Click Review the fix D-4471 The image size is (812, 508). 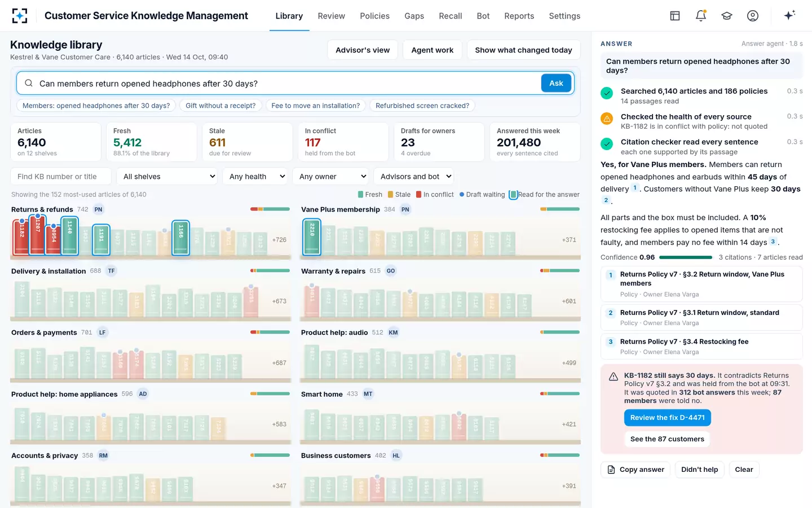pos(667,418)
